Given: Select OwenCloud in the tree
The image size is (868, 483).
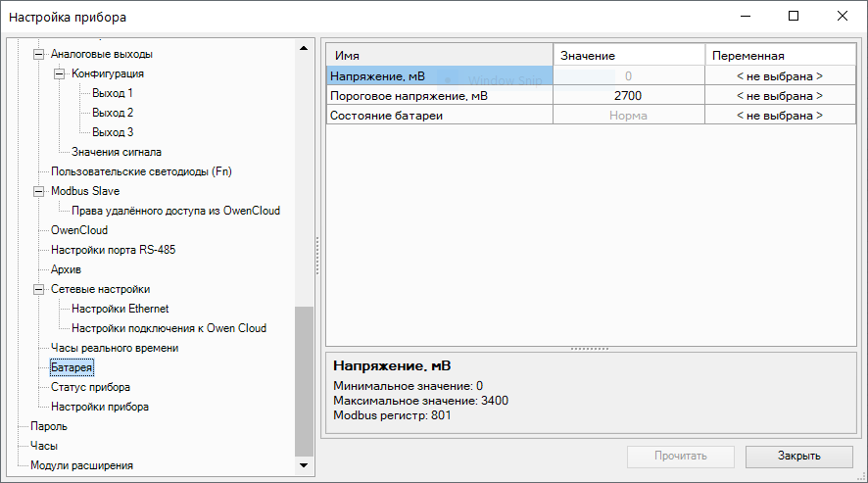Looking at the screenshot, I should pos(79,230).
